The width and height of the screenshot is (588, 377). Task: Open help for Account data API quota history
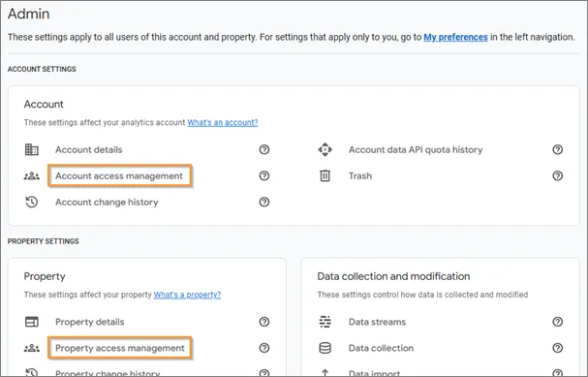coord(558,149)
